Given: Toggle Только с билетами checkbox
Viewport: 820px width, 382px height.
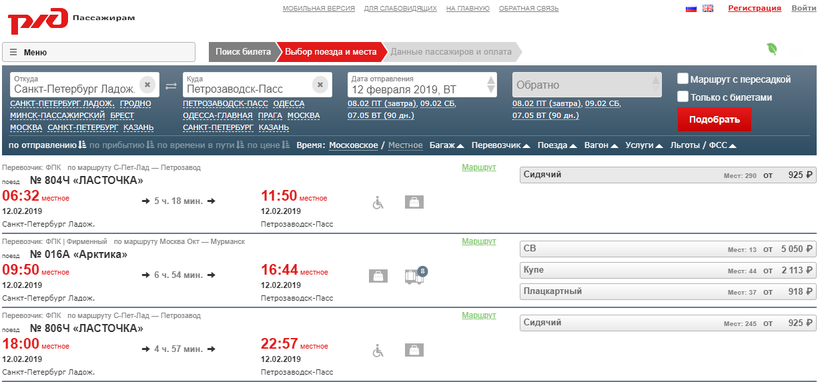Looking at the screenshot, I should click(682, 97).
